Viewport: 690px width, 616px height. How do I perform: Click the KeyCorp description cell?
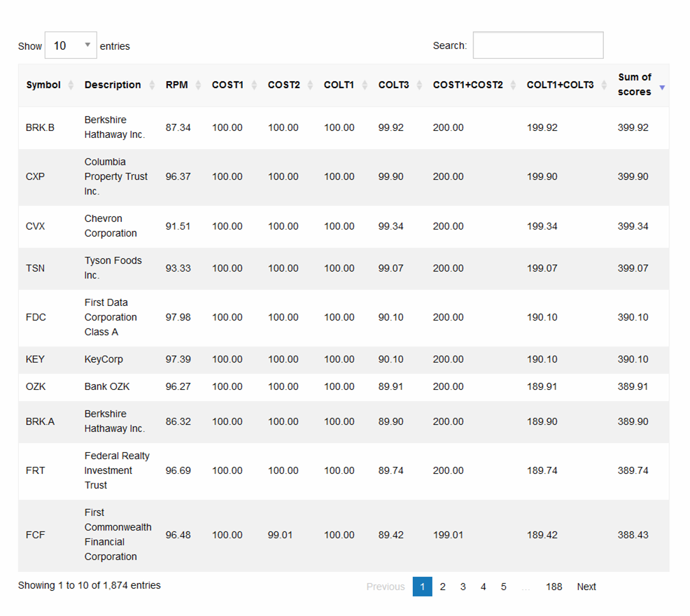point(104,359)
